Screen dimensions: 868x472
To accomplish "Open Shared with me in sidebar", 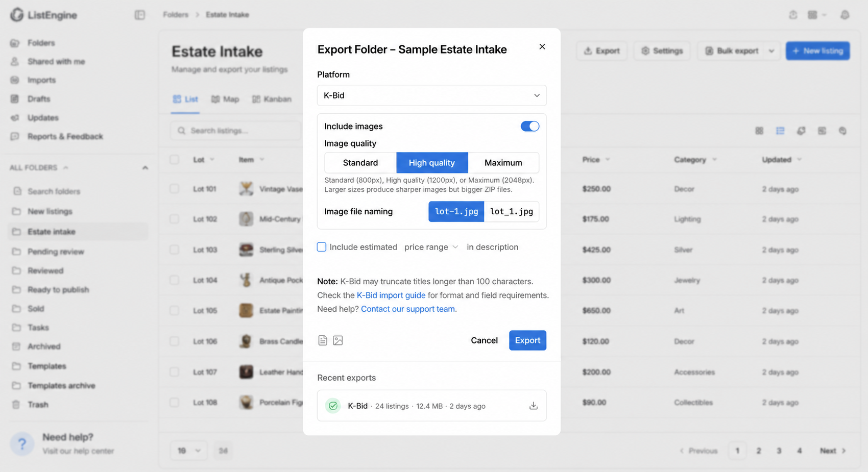I will (56, 61).
